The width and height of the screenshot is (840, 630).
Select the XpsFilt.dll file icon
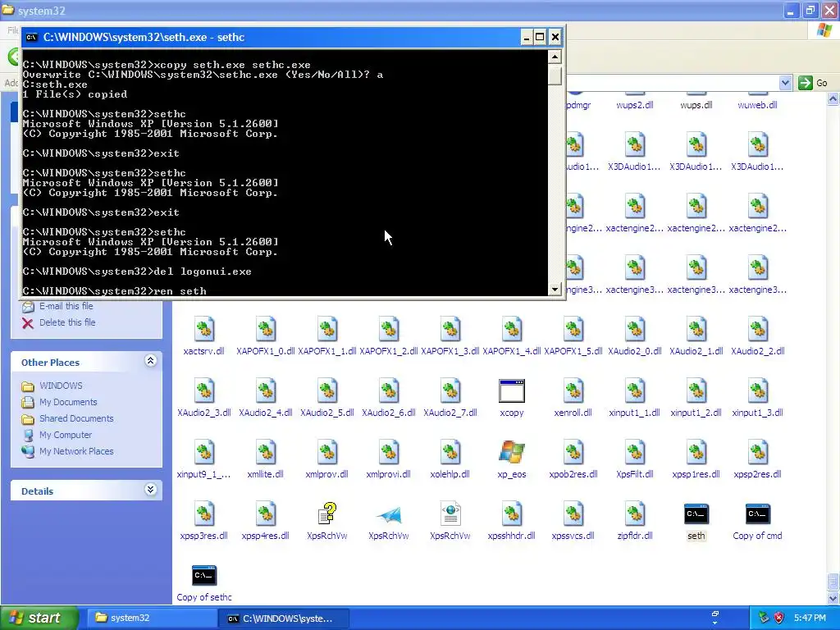(635, 452)
